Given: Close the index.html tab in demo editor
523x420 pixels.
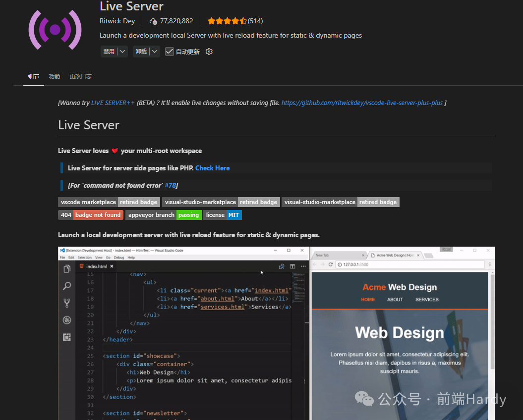Looking at the screenshot, I should click(112, 266).
